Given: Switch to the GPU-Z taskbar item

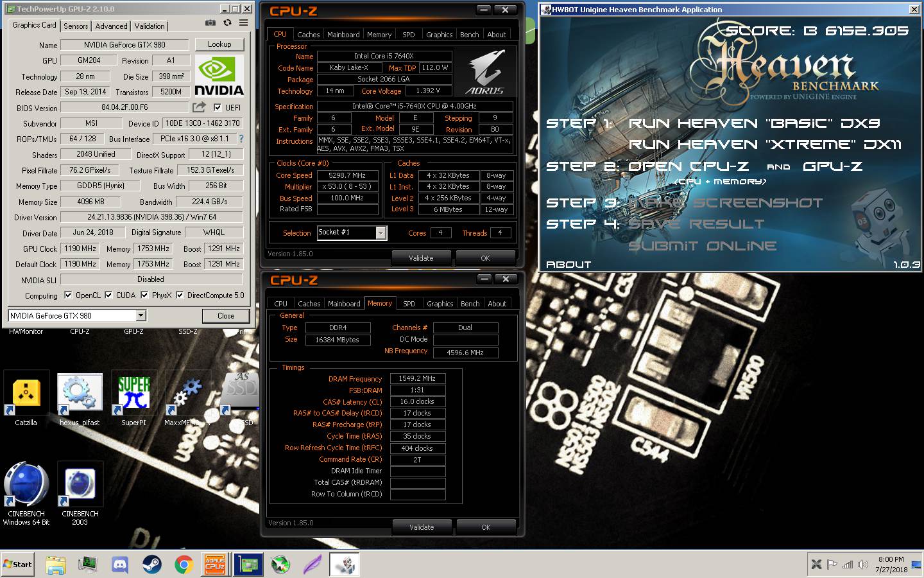Looking at the screenshot, I should coord(248,565).
